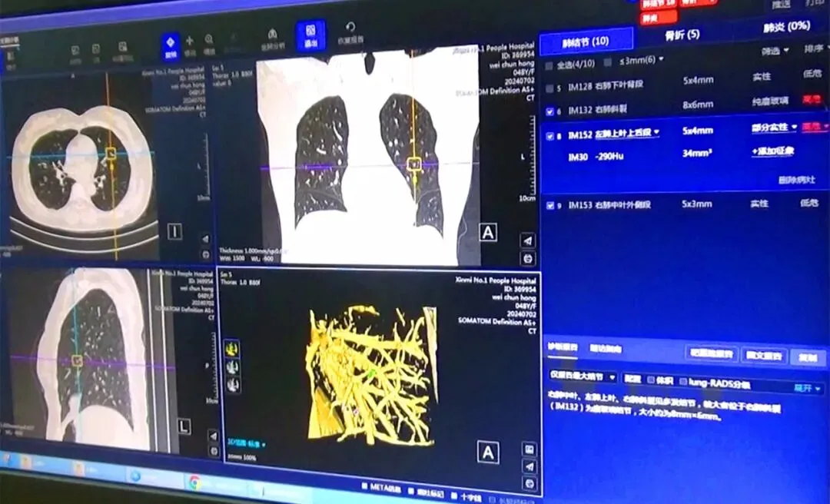
Task: Toggle the volume checkbox in report options
Action: pyautogui.click(x=651, y=380)
